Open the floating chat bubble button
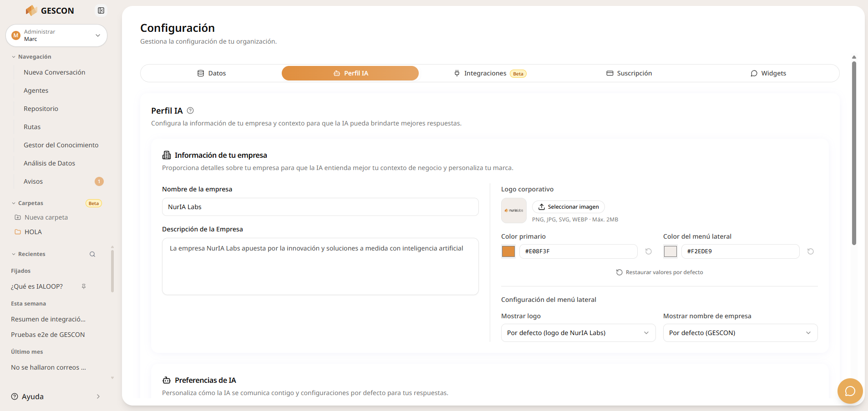 click(x=850, y=391)
